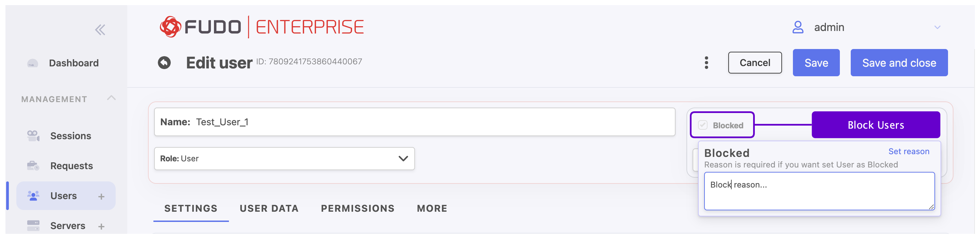
Task: Click the Servers rack icon
Action: point(33,225)
